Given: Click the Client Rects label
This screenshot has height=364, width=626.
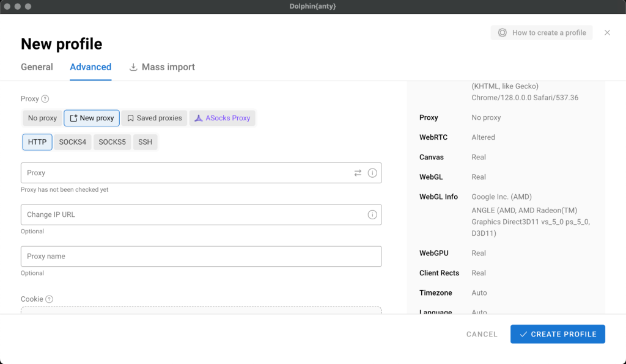Looking at the screenshot, I should coord(439,273).
